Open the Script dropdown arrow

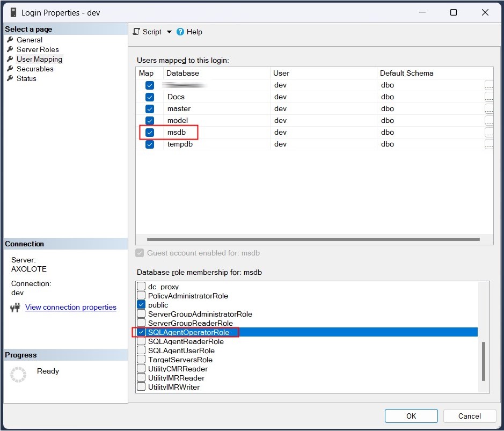[x=169, y=32]
